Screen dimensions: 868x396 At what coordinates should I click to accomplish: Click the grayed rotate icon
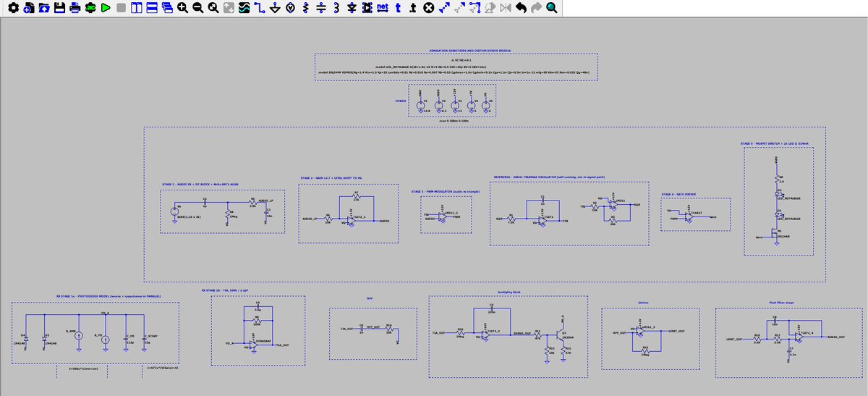coord(490,8)
